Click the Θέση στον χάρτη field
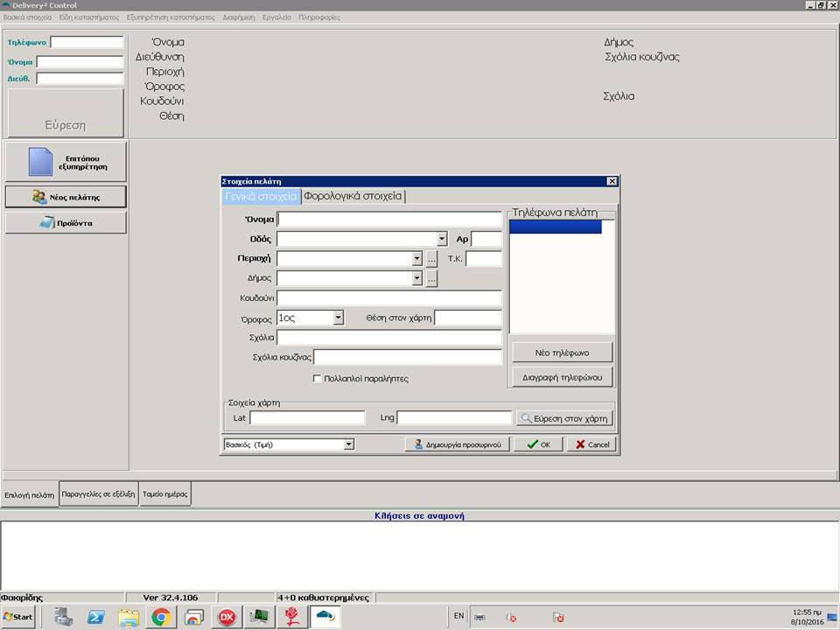This screenshot has height=630, width=840. (468, 318)
